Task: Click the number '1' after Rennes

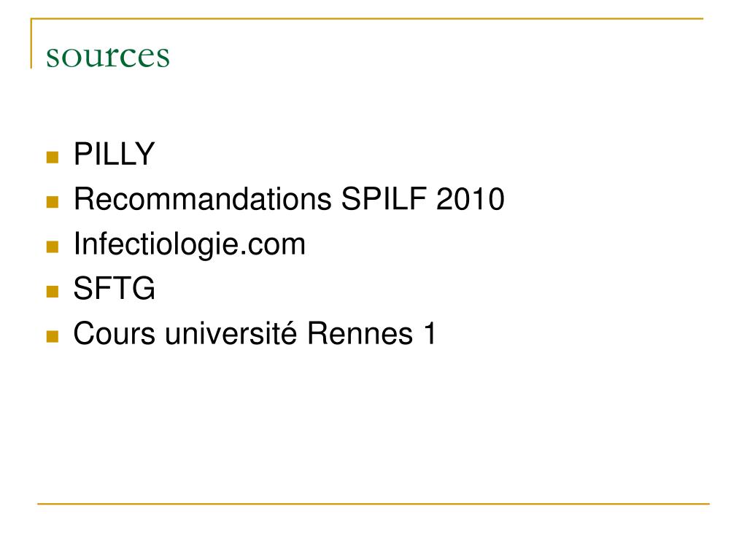Action: (x=430, y=332)
